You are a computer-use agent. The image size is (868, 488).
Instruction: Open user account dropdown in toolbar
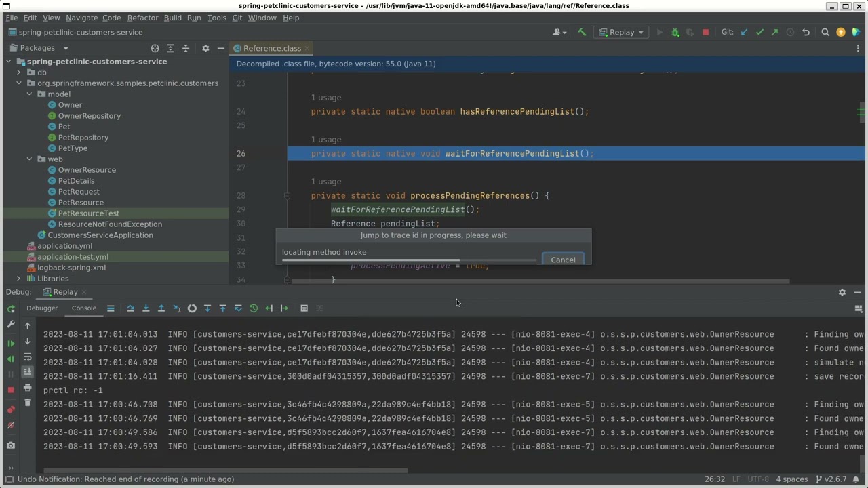[x=559, y=32]
